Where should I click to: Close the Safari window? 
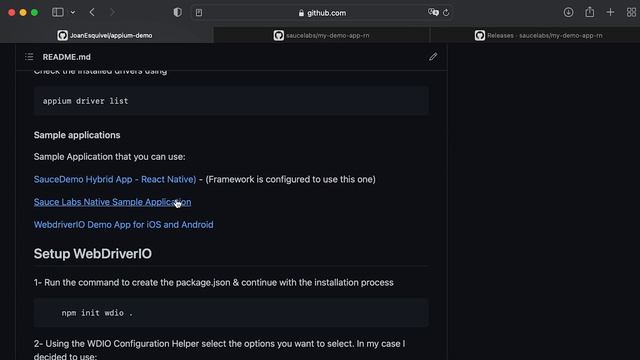point(11,13)
